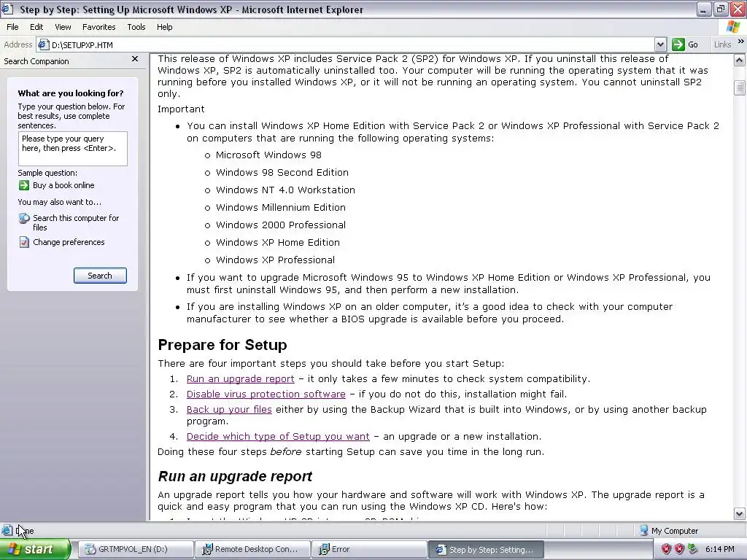Click the Links toolbar label
Screen dimensions: 747x560
click(723, 44)
